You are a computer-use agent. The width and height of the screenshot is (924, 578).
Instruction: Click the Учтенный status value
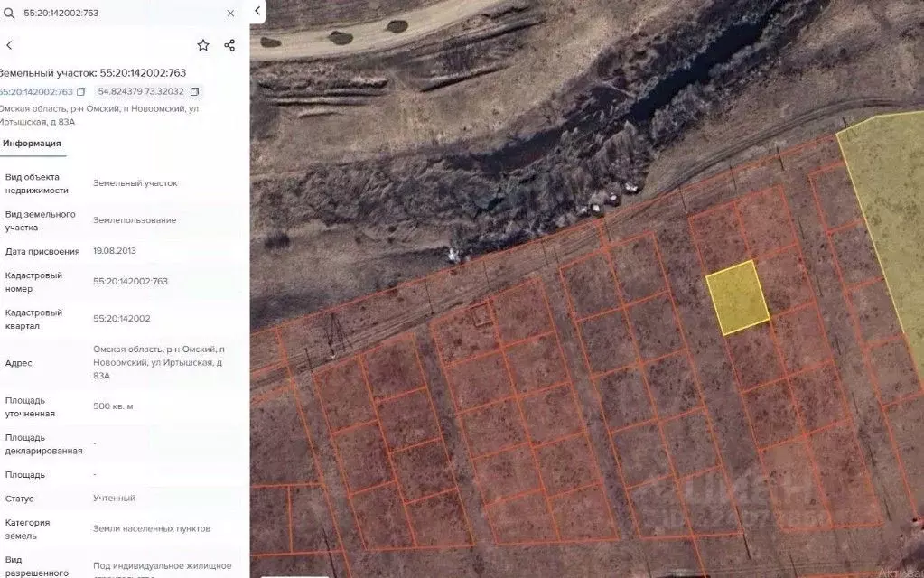114,499
